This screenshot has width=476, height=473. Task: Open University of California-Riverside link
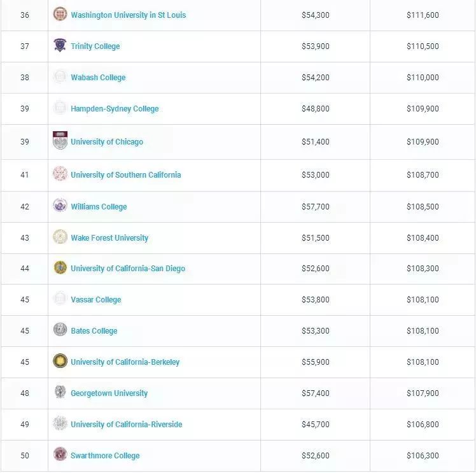[x=126, y=425]
